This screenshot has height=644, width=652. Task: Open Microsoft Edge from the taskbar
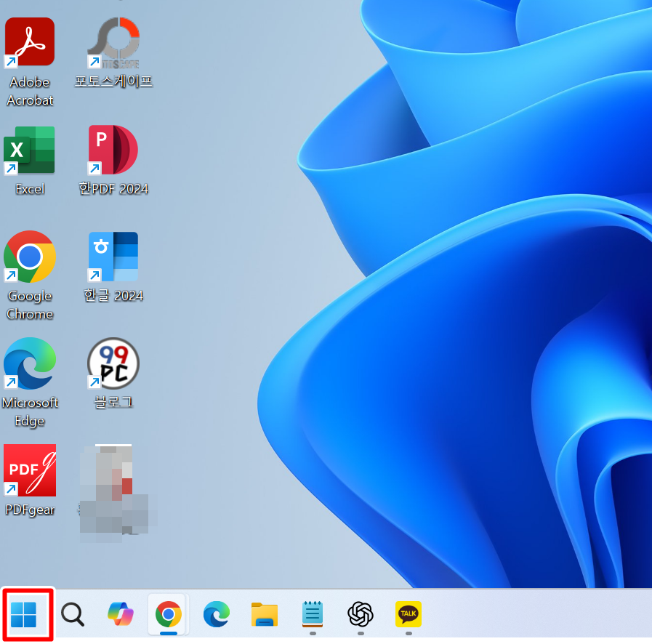tap(217, 614)
